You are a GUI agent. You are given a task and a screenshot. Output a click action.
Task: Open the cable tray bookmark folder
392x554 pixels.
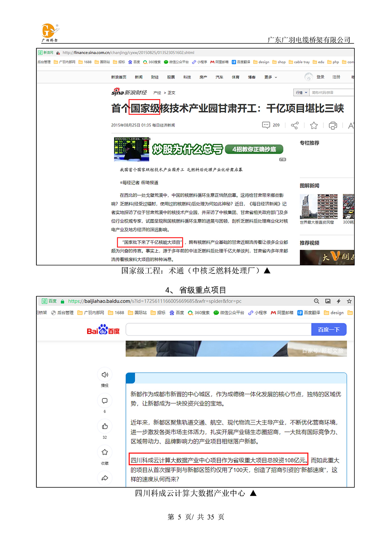pyautogui.click(x=299, y=62)
